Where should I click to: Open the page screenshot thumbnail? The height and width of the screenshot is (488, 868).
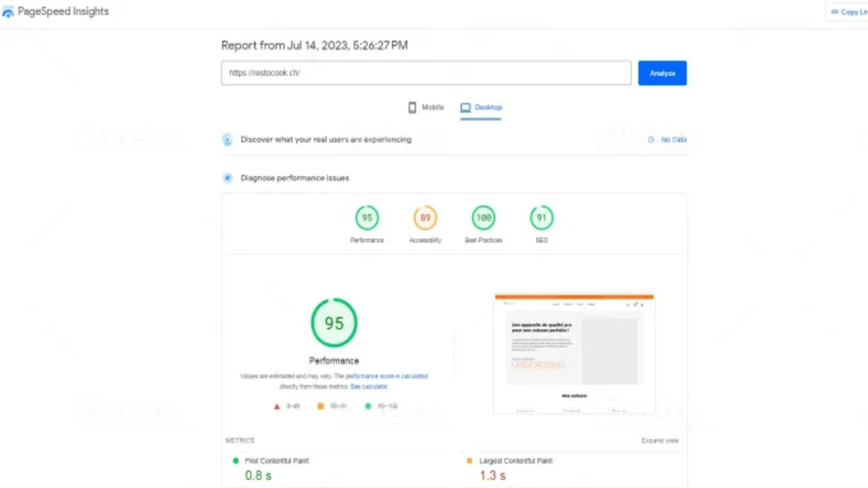click(575, 353)
